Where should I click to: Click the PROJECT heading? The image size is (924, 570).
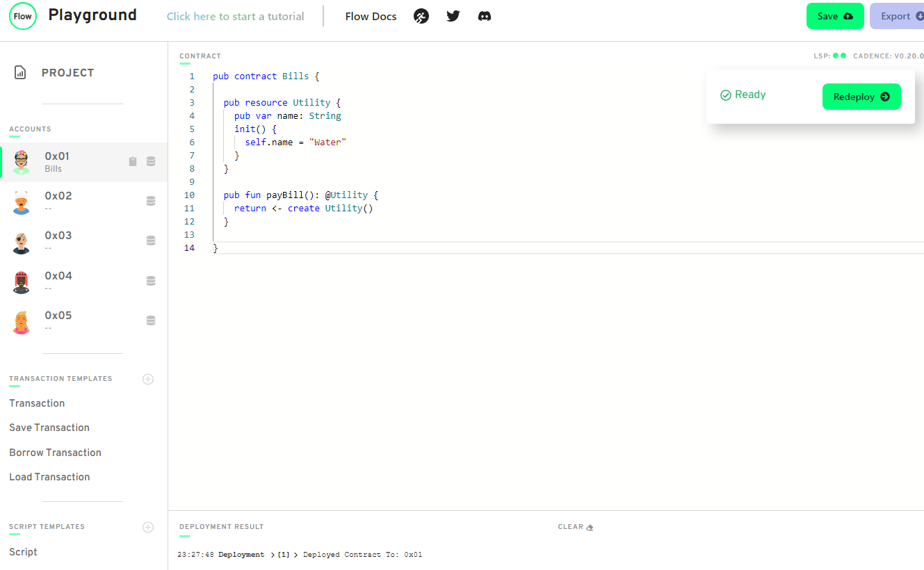coord(67,72)
